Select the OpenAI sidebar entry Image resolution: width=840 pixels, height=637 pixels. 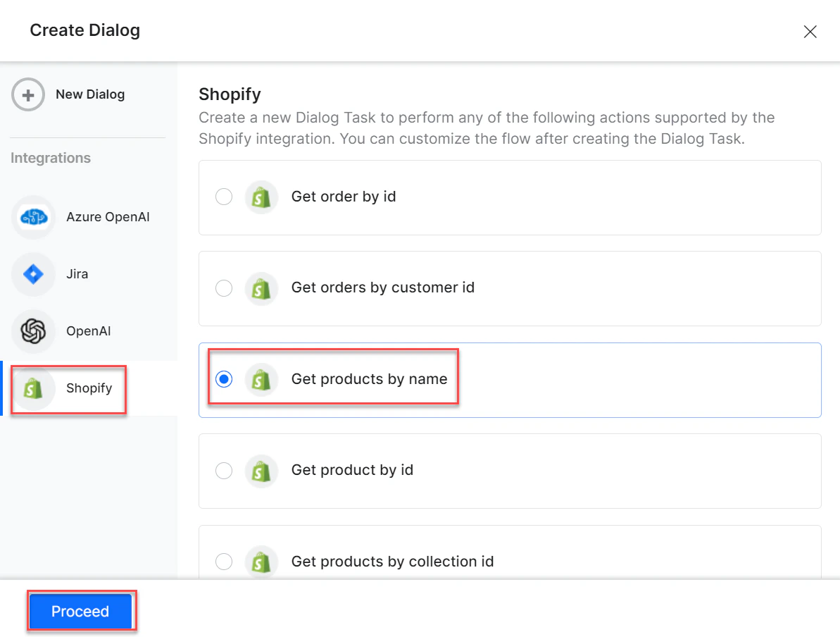click(88, 330)
